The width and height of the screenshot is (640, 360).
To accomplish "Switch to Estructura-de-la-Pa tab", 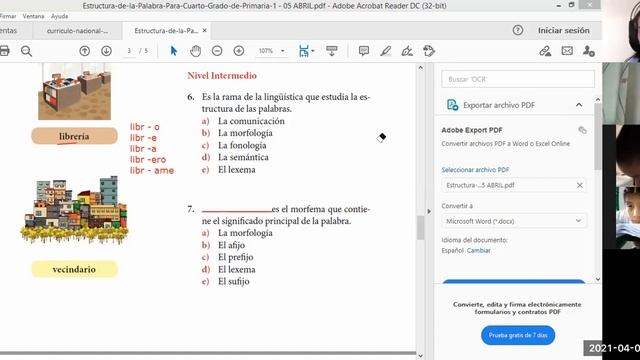I will (166, 31).
